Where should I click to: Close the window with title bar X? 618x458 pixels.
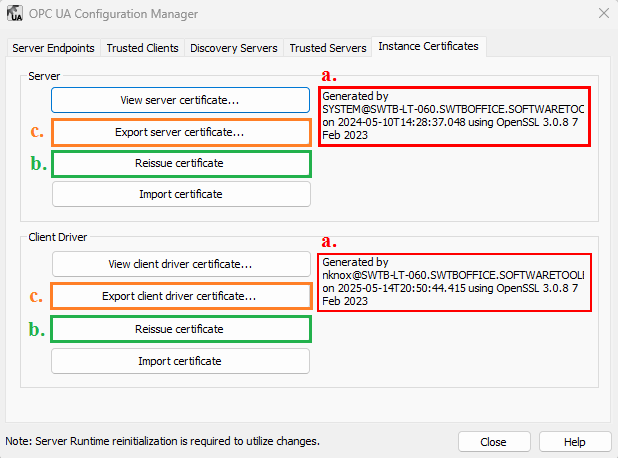pos(603,14)
